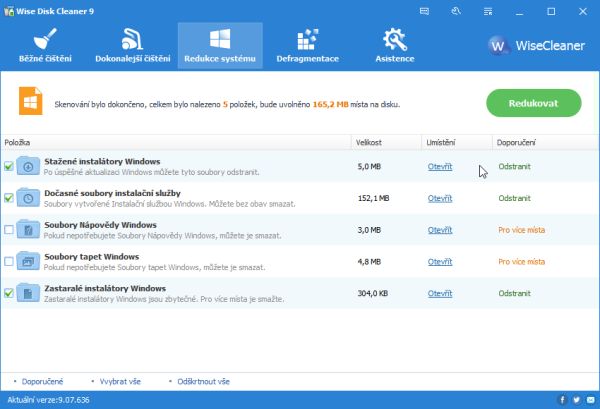Click the Doporučené selection link
The width and height of the screenshot is (600, 409).
[42, 381]
